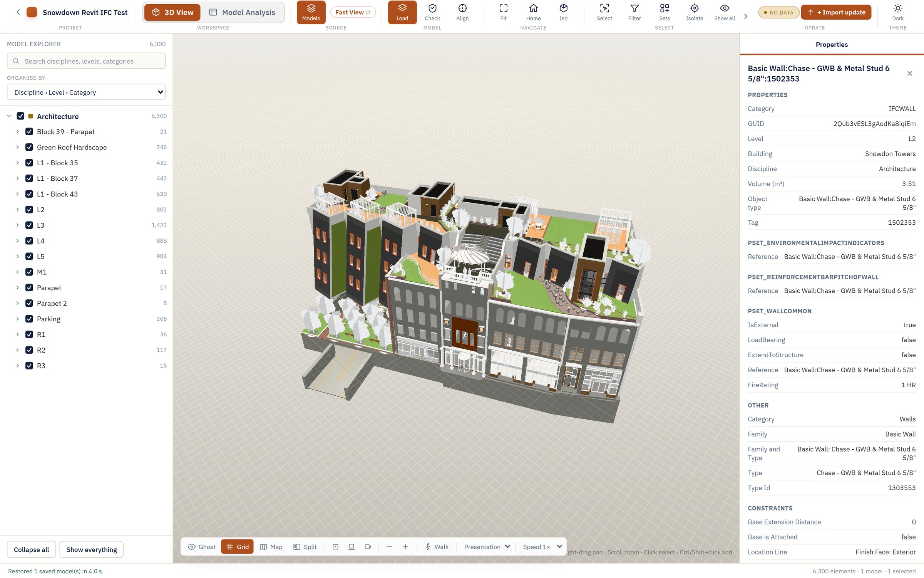This screenshot has height=578, width=924.
Task: Uncheck the L3 level checkbox
Action: pos(29,225)
